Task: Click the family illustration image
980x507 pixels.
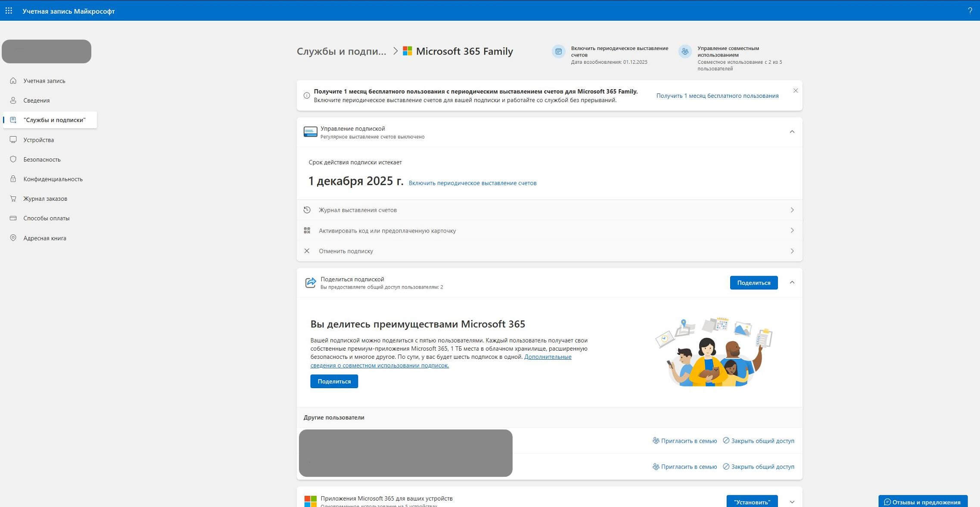Action: click(714, 352)
